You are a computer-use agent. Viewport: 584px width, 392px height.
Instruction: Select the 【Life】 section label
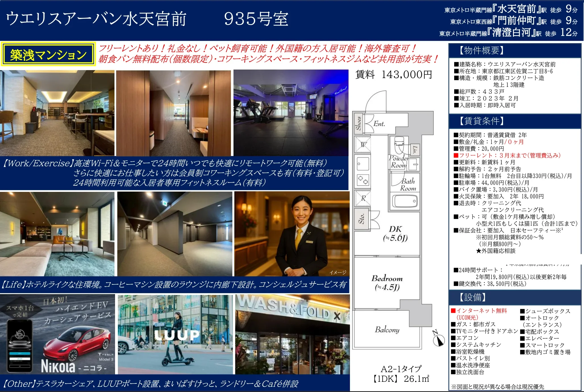[x=14, y=287]
